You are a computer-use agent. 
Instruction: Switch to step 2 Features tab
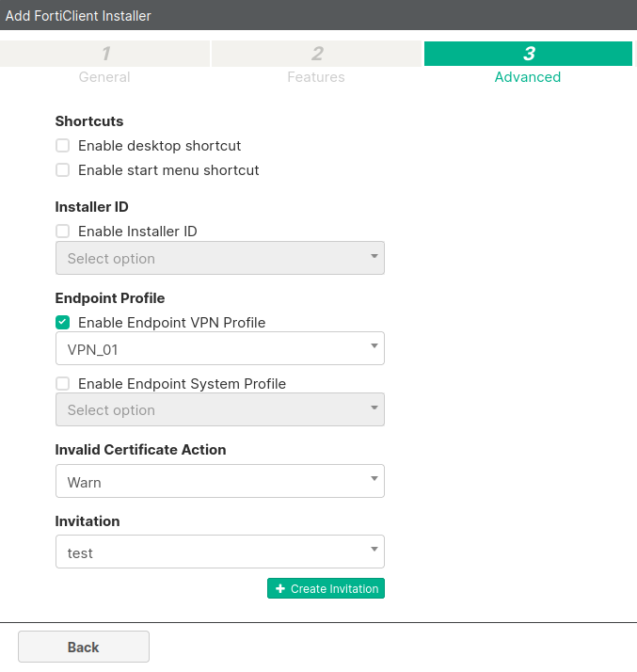(317, 63)
